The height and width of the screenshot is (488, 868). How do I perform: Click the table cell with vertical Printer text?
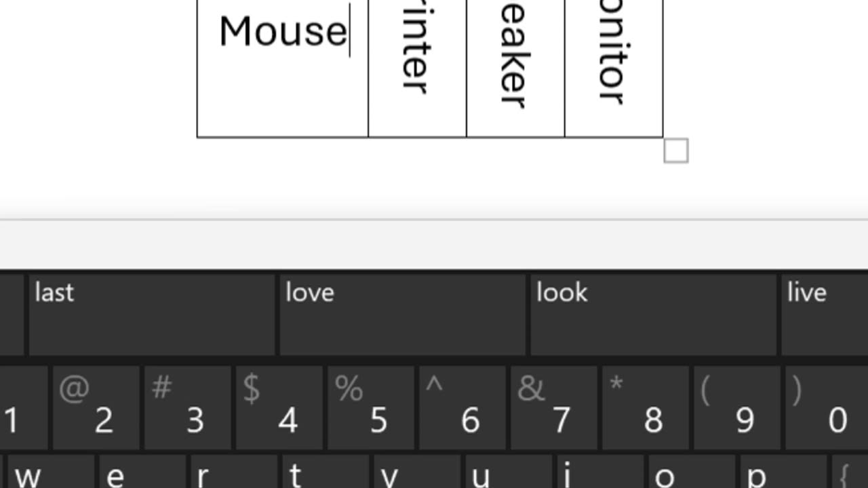click(417, 68)
